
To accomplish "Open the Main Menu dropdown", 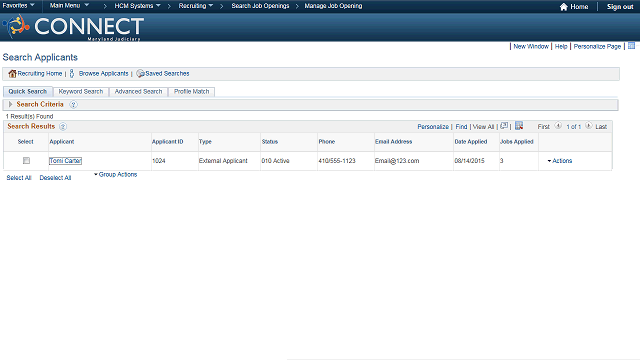I will click(x=69, y=6).
